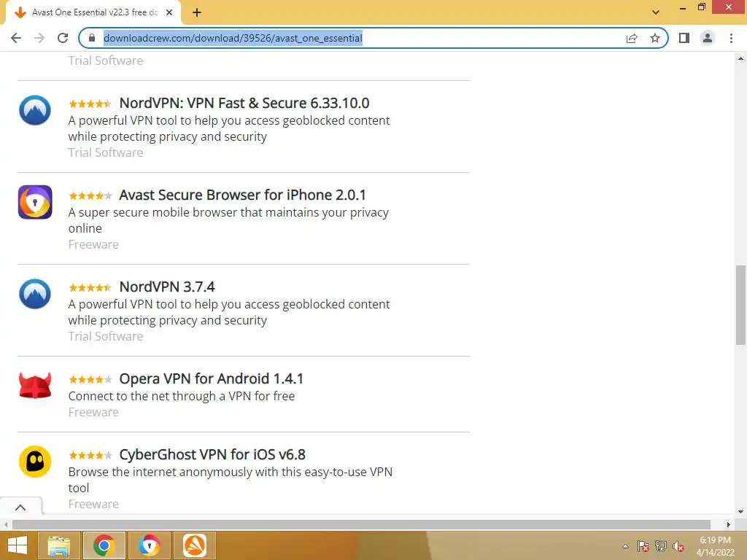Image resolution: width=747 pixels, height=560 pixels.
Task: View site information via lock icon
Action: [92, 38]
